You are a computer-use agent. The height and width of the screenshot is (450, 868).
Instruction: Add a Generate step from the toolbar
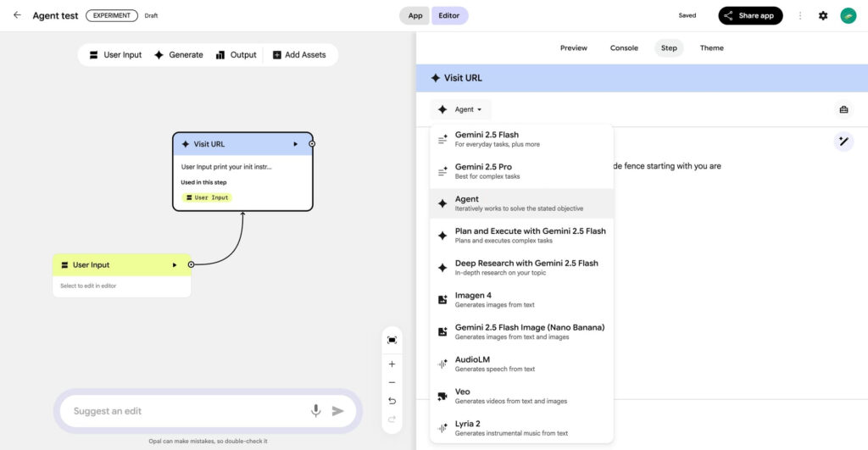coord(179,55)
